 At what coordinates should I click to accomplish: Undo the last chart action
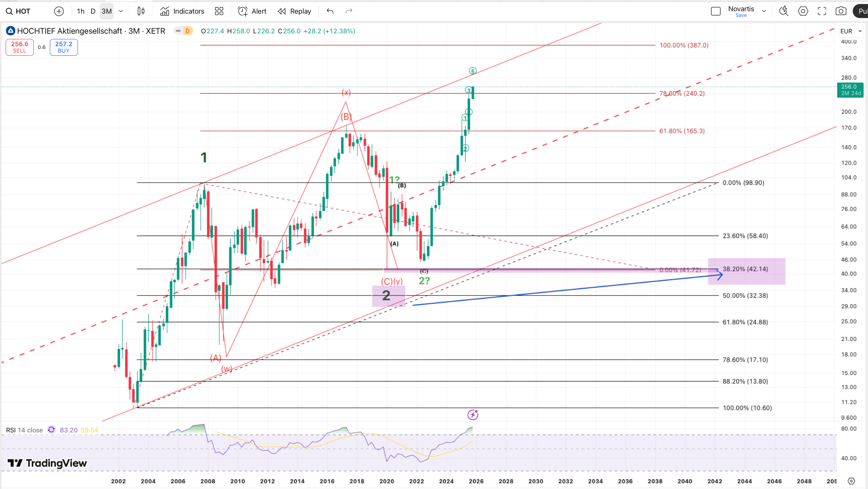[330, 11]
